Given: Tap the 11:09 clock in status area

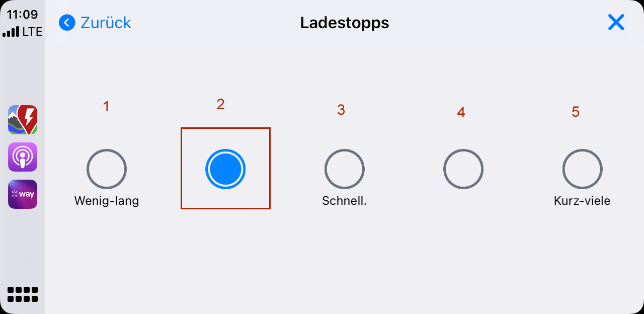Looking at the screenshot, I should click(23, 15).
